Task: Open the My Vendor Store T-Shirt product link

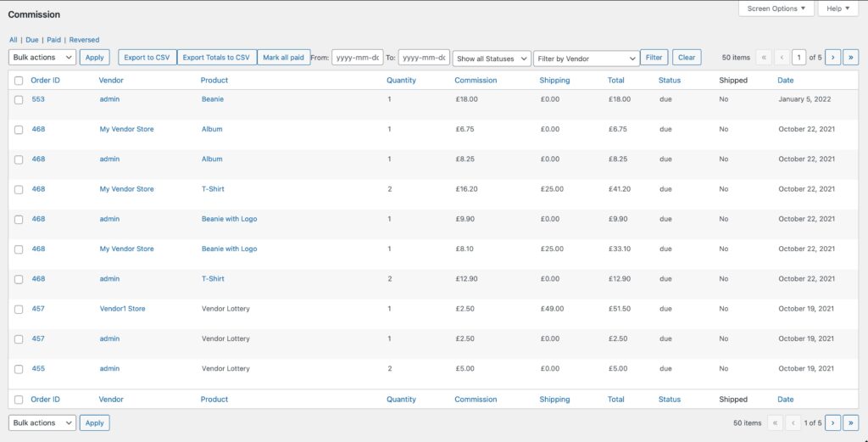Action: [213, 189]
